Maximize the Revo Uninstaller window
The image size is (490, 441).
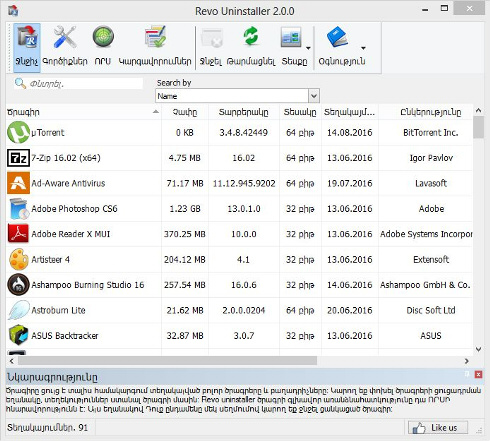click(x=444, y=9)
